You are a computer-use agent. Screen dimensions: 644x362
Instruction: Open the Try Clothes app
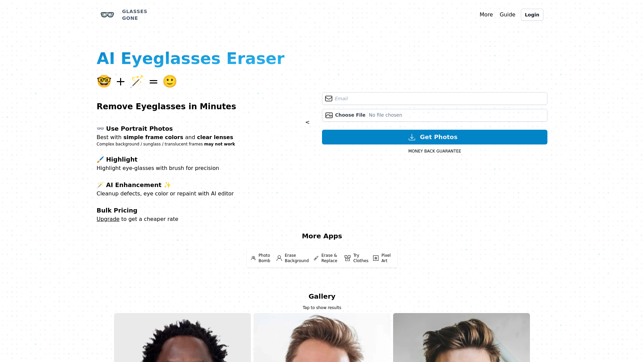click(x=356, y=258)
